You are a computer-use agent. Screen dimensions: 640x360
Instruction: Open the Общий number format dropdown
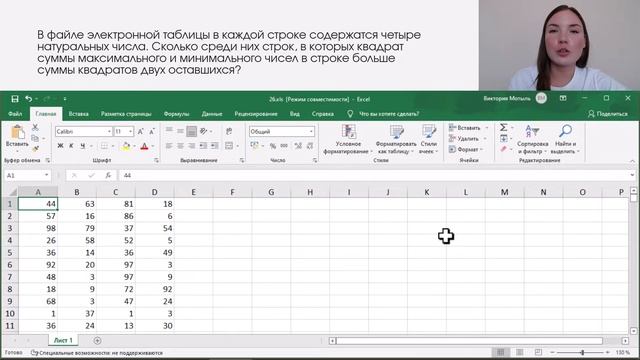[x=311, y=131]
